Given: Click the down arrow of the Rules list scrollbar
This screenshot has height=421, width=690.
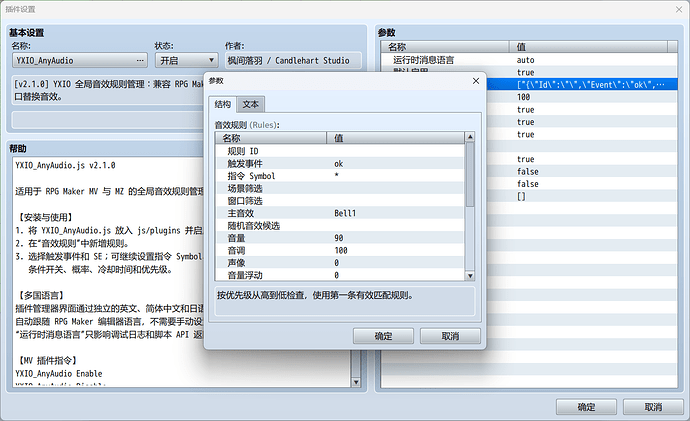Looking at the screenshot, I should point(470,276).
